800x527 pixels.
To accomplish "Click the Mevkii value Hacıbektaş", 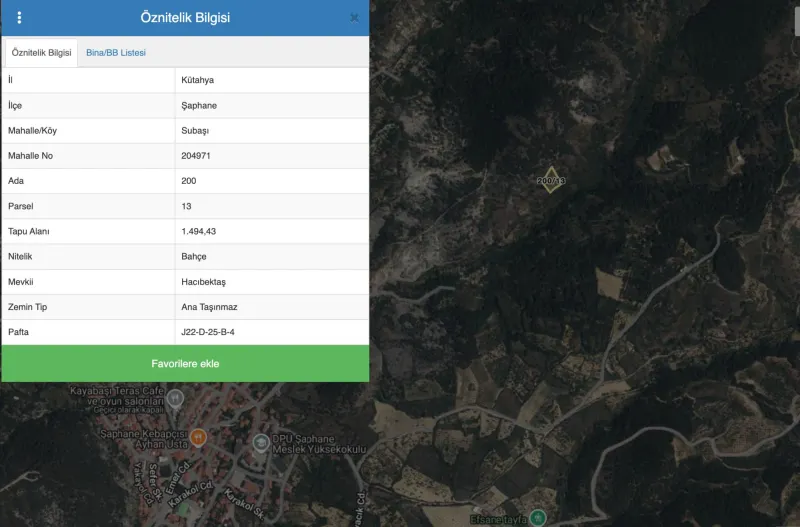I will (203, 282).
